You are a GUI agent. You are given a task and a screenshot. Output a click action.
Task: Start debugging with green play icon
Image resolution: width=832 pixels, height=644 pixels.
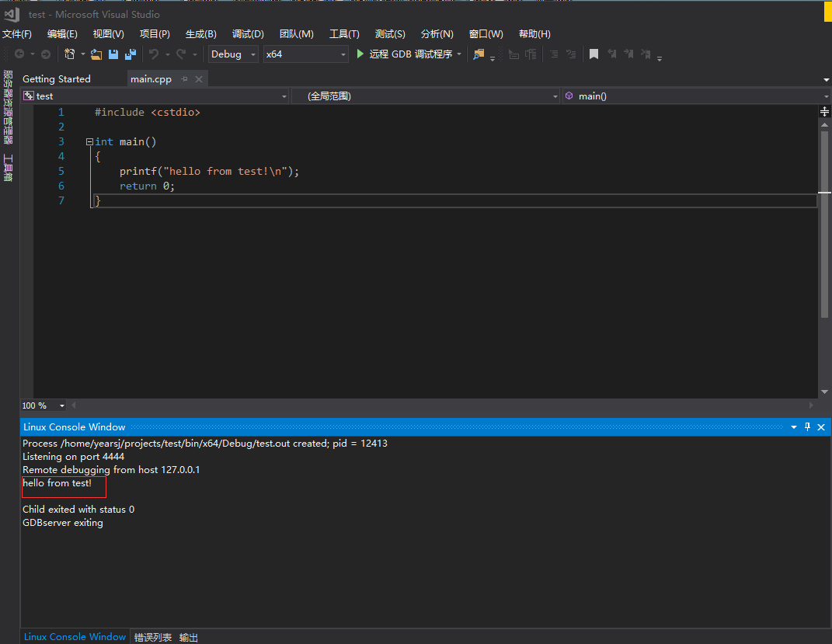pyautogui.click(x=360, y=54)
